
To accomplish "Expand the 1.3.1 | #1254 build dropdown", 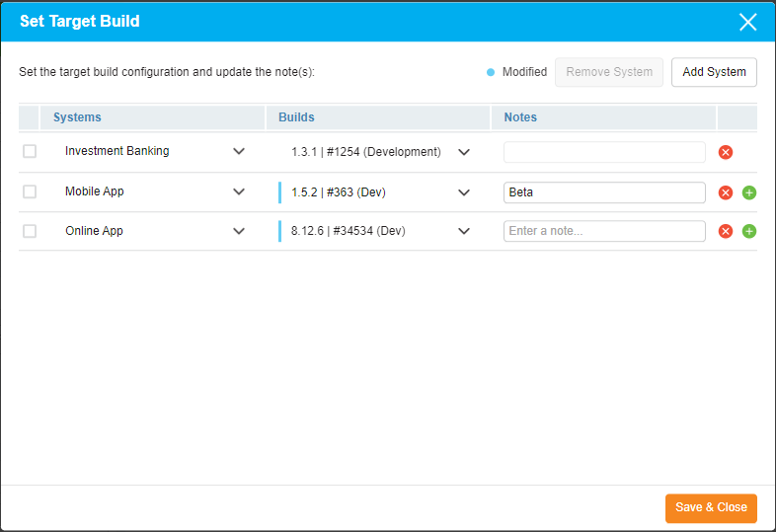I will pos(464,152).
